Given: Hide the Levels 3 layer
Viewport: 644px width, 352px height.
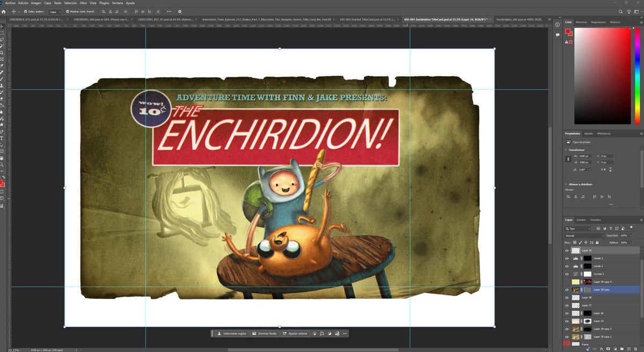Looking at the screenshot, I should tap(567, 258).
